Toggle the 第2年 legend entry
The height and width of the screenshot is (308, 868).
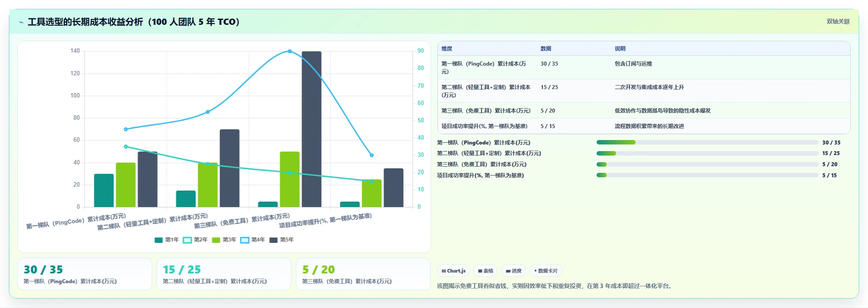(x=195, y=240)
